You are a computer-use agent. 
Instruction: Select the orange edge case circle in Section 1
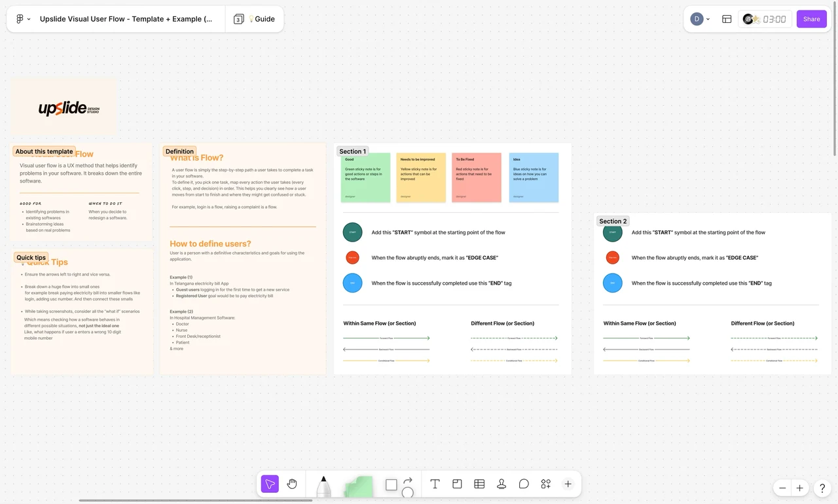[352, 258]
